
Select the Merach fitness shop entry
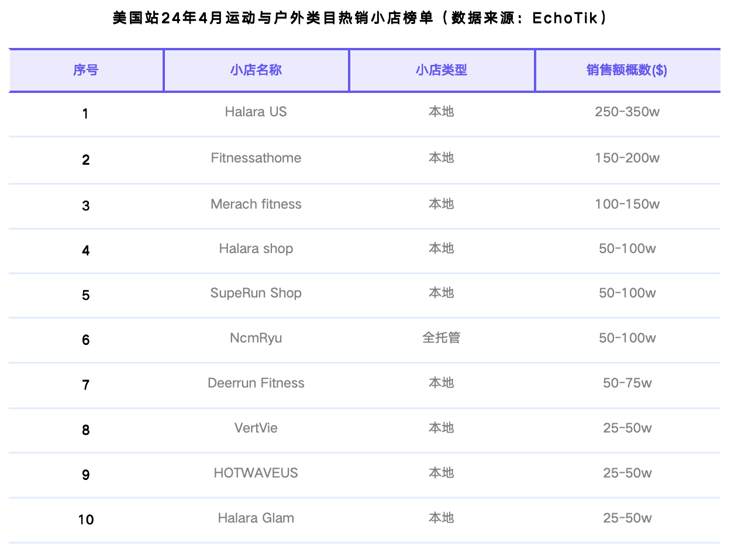[256, 204]
